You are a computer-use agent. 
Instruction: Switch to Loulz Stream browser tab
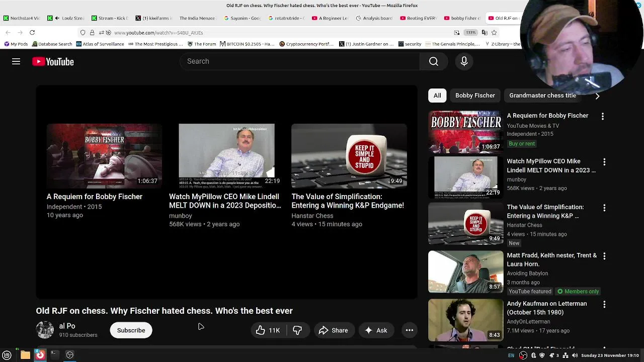point(66,18)
